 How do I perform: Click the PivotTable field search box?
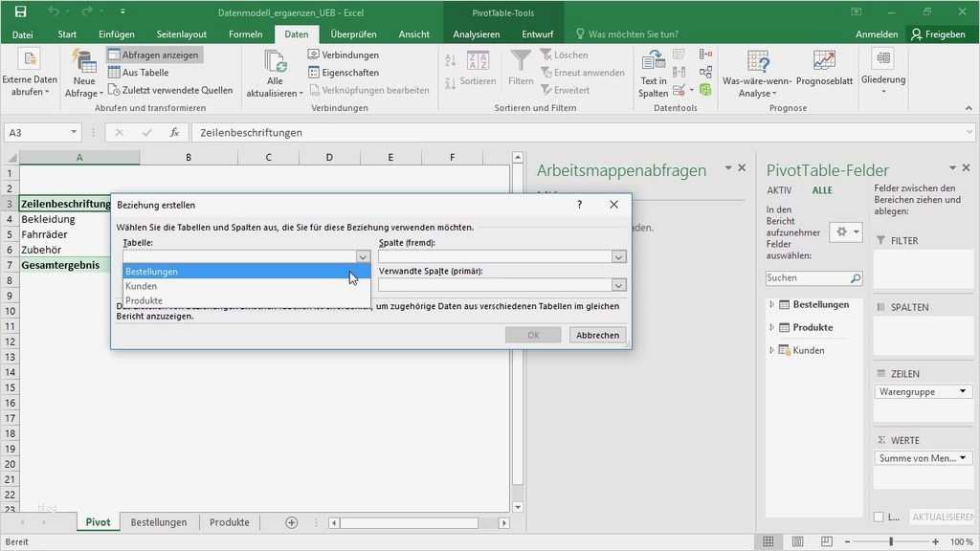tap(813, 278)
